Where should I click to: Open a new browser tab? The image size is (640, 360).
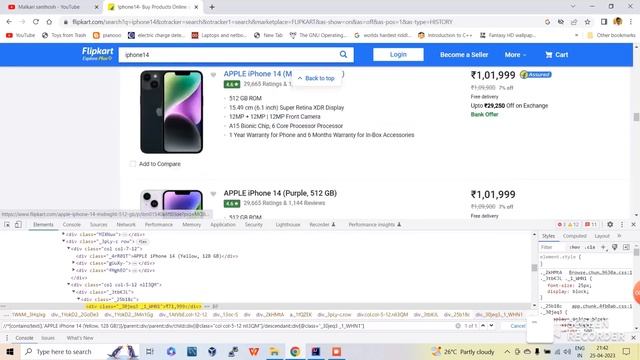click(212, 7)
